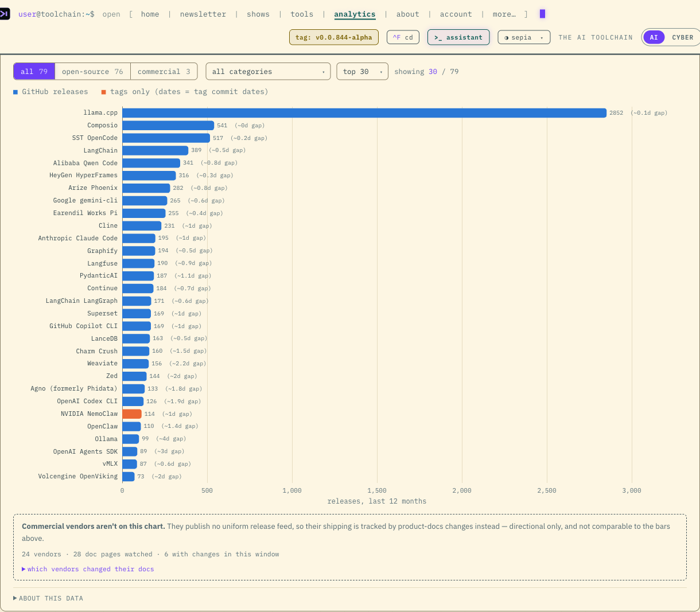
Task: Click the terminal logo icon
Action: point(5,14)
